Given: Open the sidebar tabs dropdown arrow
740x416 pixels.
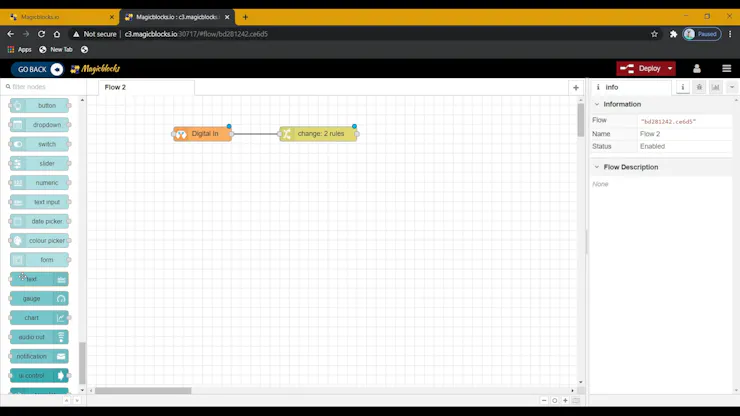Looking at the screenshot, I should click(732, 87).
